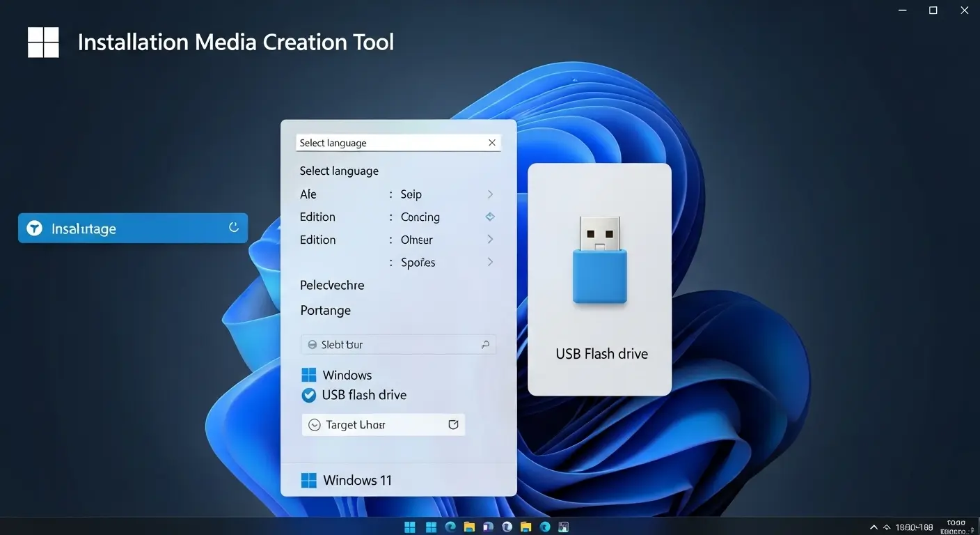The image size is (980, 535).
Task: Show hidden tray icons with the chevron
Action: coord(874,527)
